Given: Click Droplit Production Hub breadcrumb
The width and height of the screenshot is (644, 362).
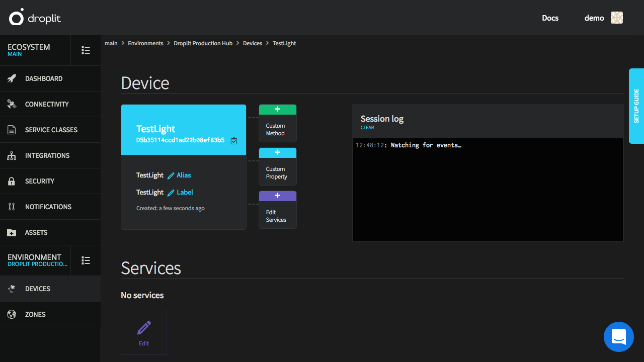Looking at the screenshot, I should click(x=203, y=43).
